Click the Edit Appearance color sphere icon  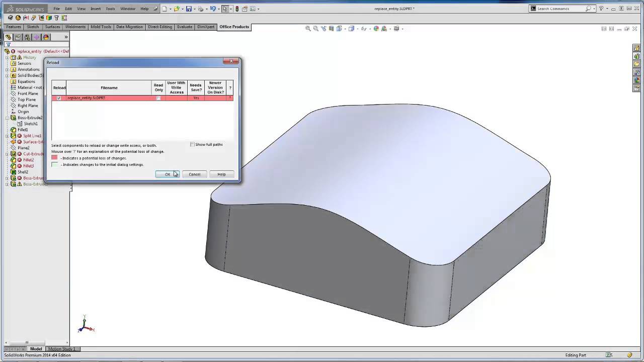point(376,29)
